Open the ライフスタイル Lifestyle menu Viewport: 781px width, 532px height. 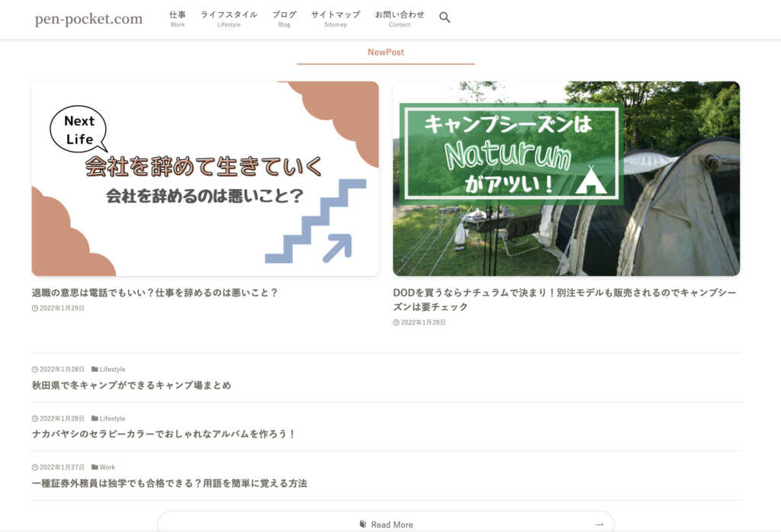click(229, 18)
